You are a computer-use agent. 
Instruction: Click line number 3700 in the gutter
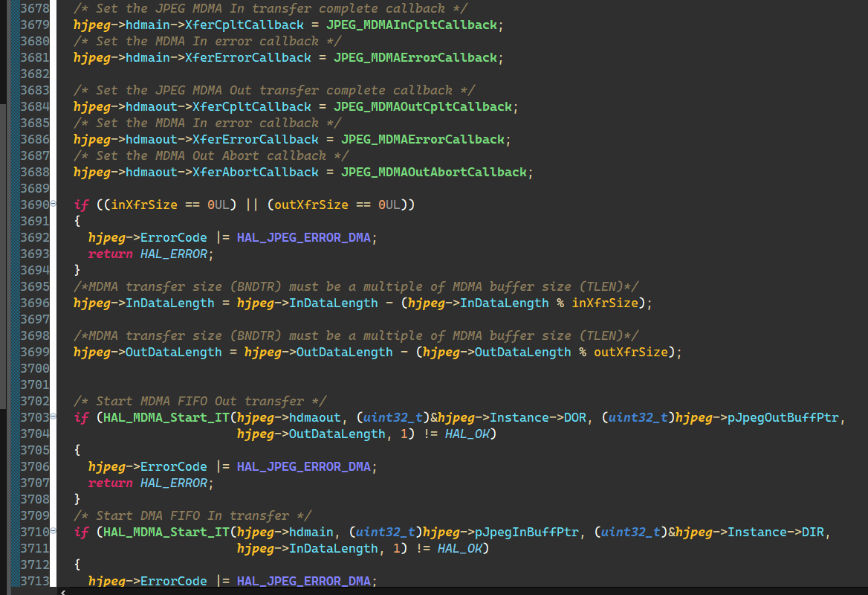35,368
